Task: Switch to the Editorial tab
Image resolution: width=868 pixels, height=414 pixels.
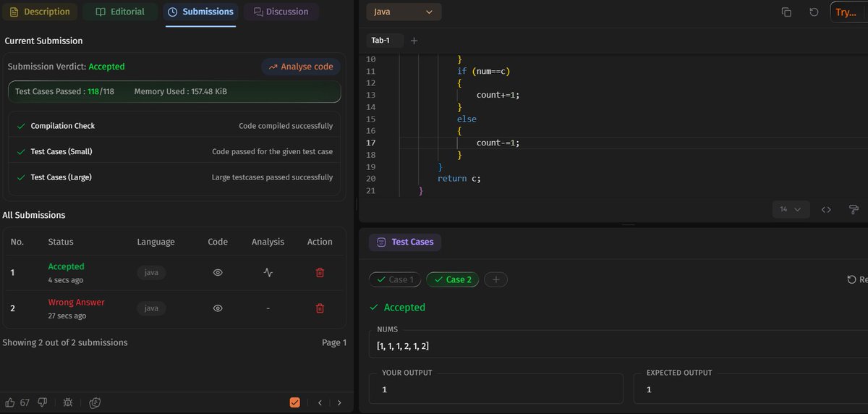Action: coord(120,12)
